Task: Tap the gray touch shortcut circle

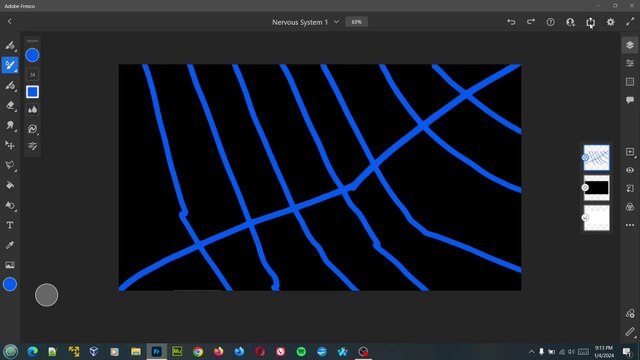Action: (47, 295)
